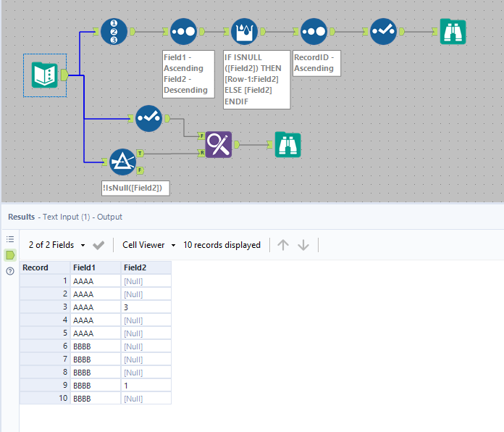Click the Field2 column header
The image size is (504, 432).
pos(146,267)
